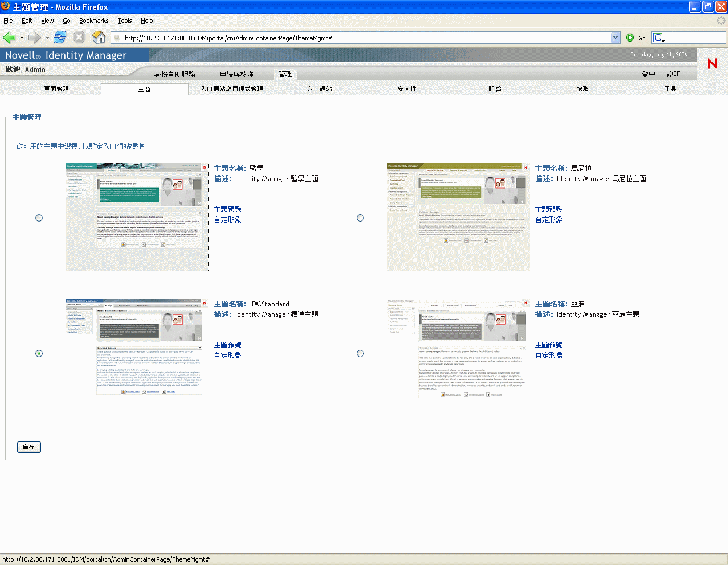The image size is (728, 565).
Task: Open the Go menu
Action: tap(67, 21)
